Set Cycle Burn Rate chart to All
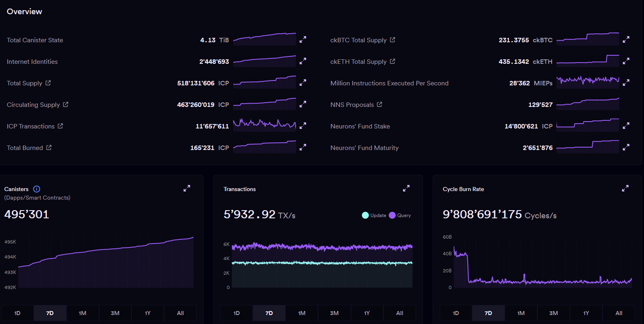 coord(619,313)
